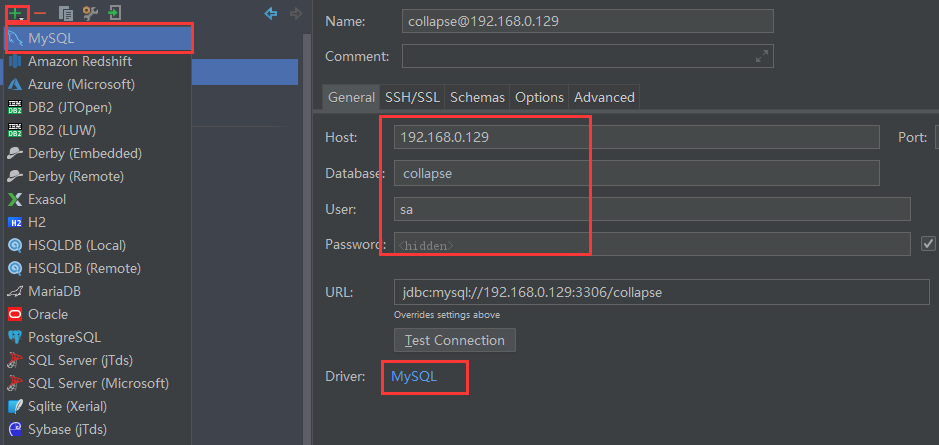939x445 pixels.
Task: Click the Comment input field
Action: tap(587, 56)
